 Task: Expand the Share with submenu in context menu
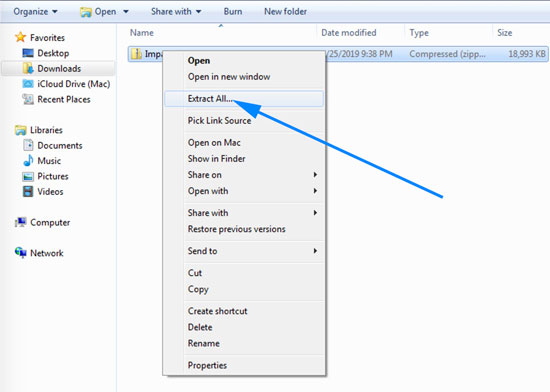tap(315, 213)
